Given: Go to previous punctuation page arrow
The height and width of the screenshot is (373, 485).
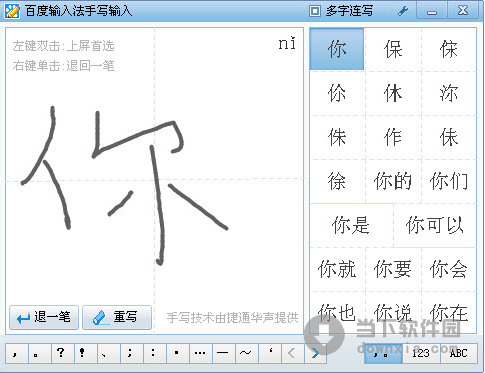Looking at the screenshot, I should 292,353.
